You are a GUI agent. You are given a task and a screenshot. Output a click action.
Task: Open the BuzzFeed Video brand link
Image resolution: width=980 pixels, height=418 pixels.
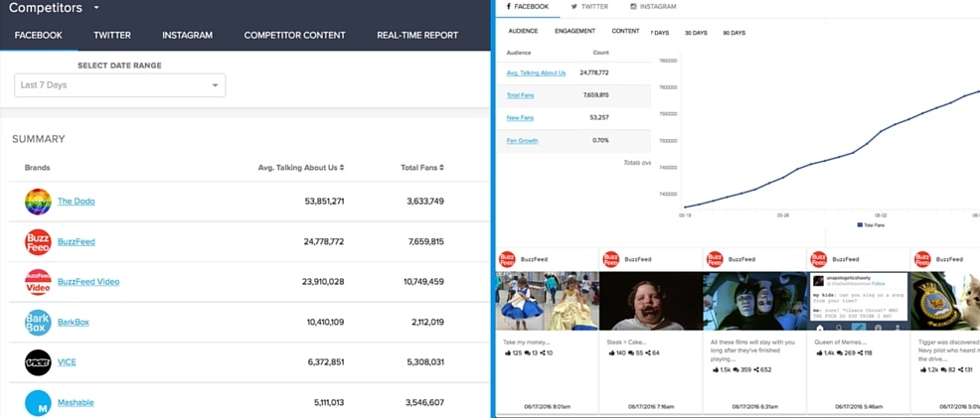pos(88,282)
